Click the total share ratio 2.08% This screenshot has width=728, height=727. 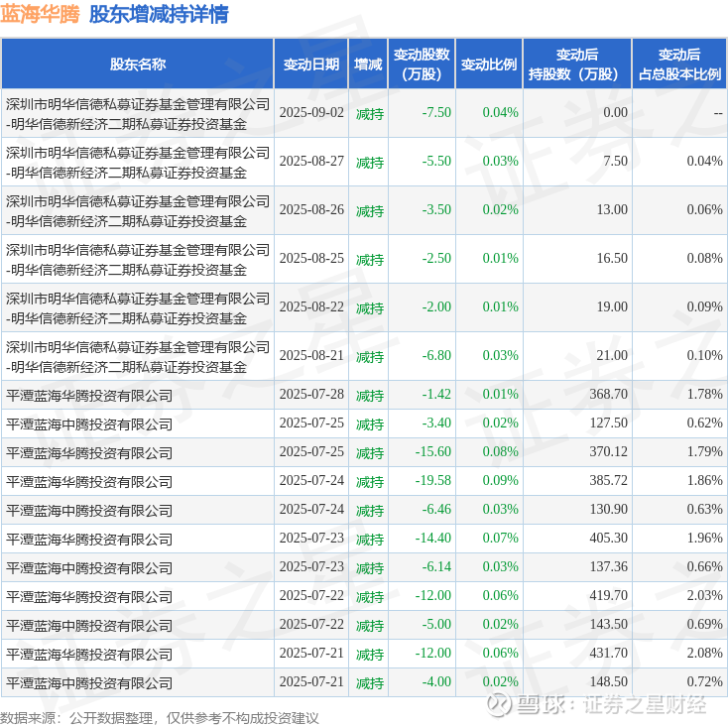coord(705,654)
